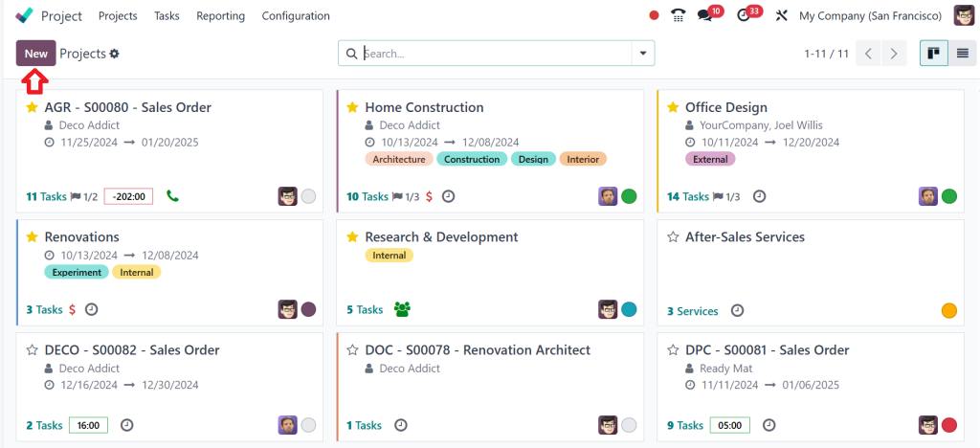The image size is (980, 448).
Task: Open conversations icon showing 10 messages
Action: pyautogui.click(x=705, y=15)
